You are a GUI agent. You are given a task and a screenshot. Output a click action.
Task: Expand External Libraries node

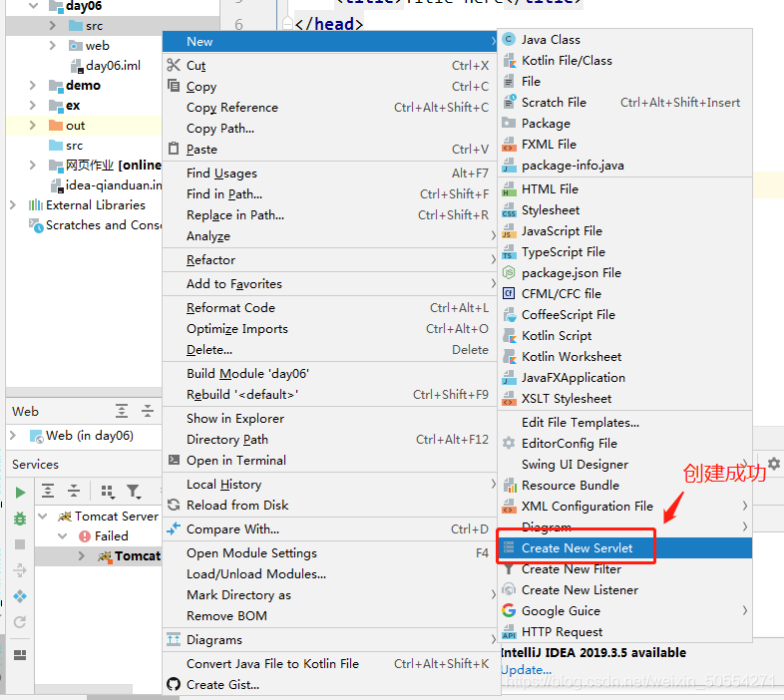[x=13, y=205]
